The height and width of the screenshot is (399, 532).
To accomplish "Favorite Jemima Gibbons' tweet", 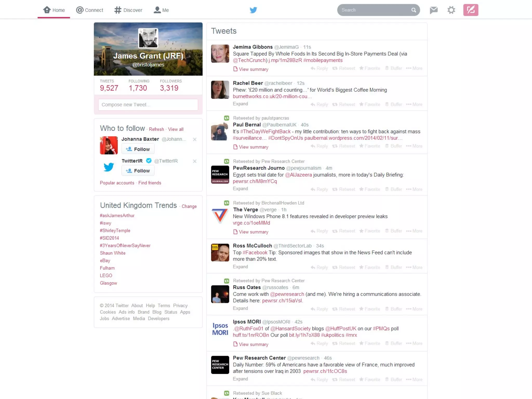I will [369, 68].
